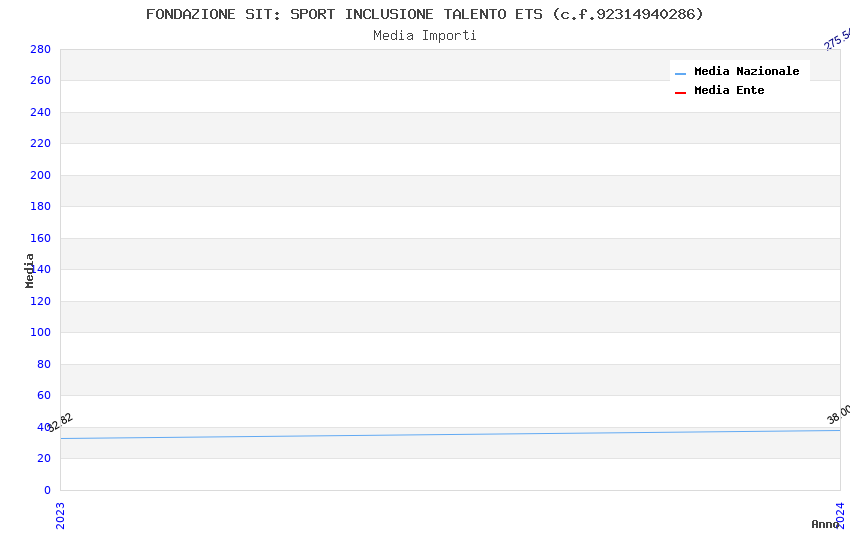Screen dimensions: 850x550
Task: Click the Anno axis title
Action: (x=825, y=524)
